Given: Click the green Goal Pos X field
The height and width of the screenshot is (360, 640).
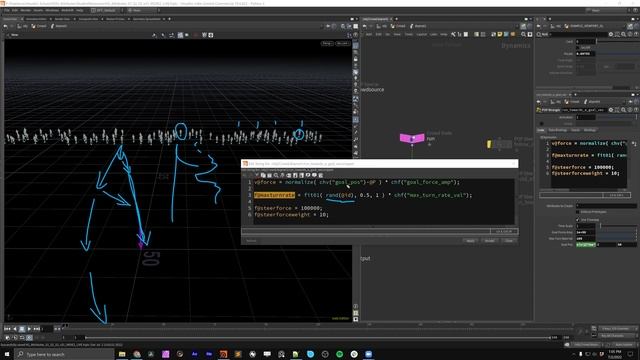Looking at the screenshot, I should click(x=586, y=244).
